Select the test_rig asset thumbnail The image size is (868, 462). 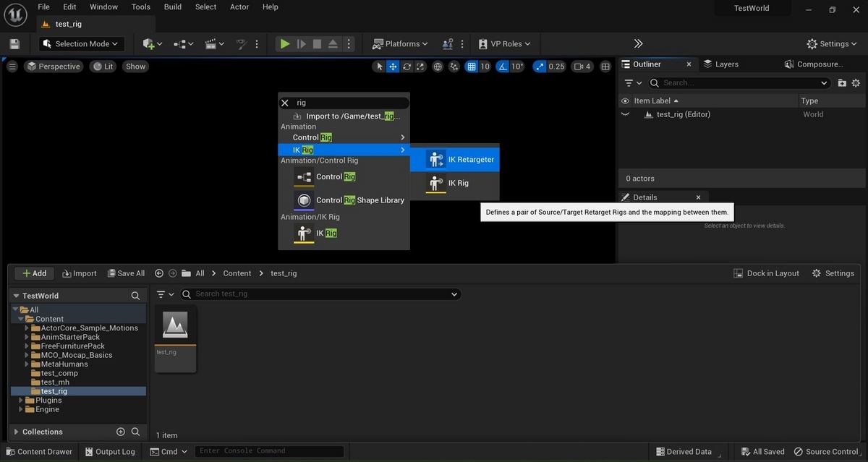(175, 340)
